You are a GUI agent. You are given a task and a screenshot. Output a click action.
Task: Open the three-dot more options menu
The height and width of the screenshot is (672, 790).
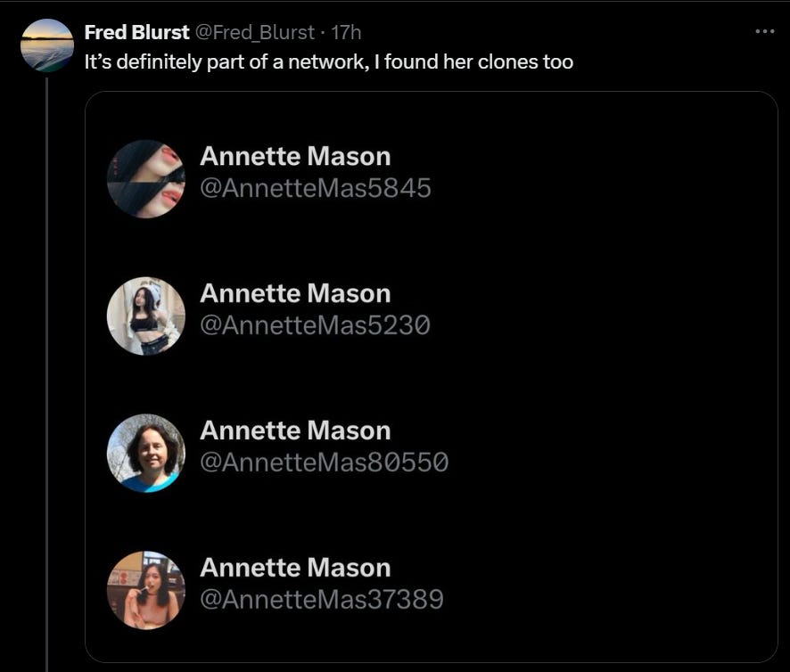(765, 32)
